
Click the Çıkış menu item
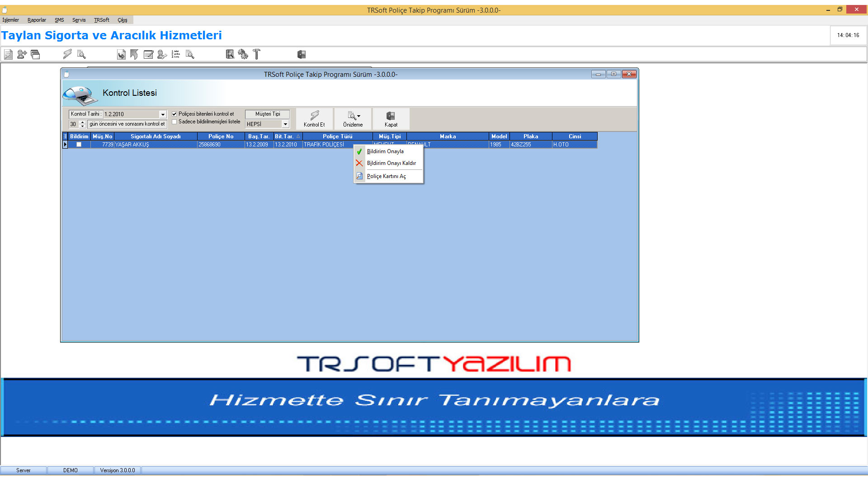click(123, 20)
